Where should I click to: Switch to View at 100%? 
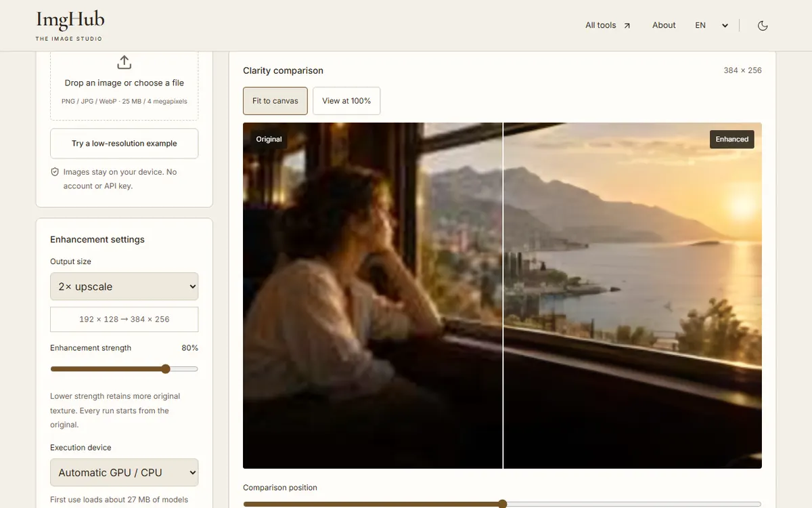(x=346, y=101)
